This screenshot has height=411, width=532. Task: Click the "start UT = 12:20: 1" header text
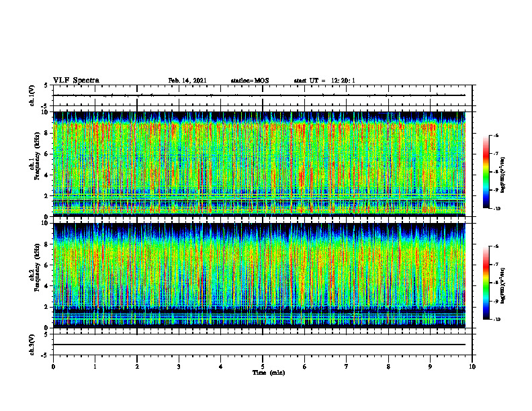coord(324,81)
